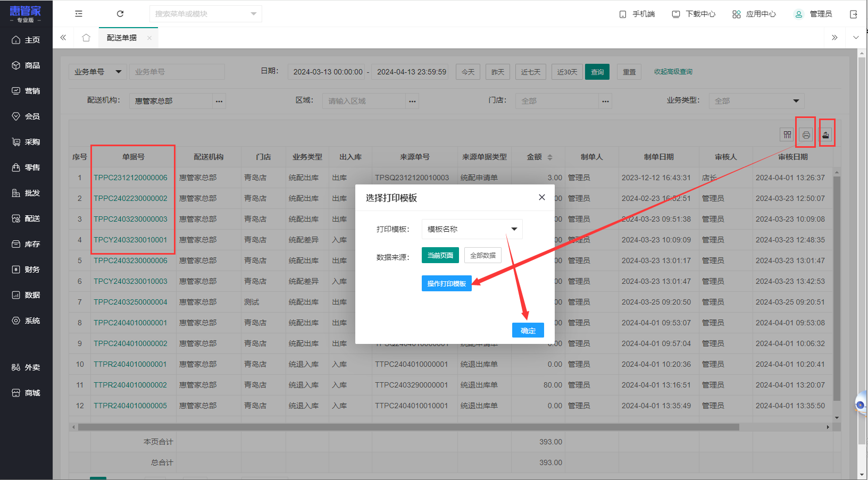
Task: Open 管理员 user profile
Action: 813,14
